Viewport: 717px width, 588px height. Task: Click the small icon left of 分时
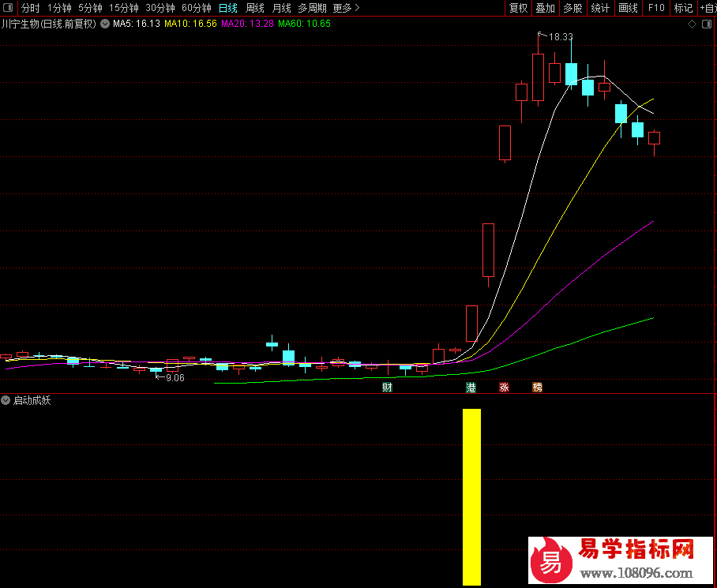(9, 8)
